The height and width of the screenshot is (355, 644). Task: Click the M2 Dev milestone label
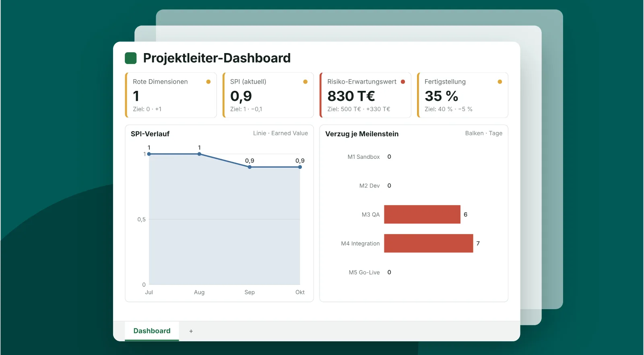point(369,186)
